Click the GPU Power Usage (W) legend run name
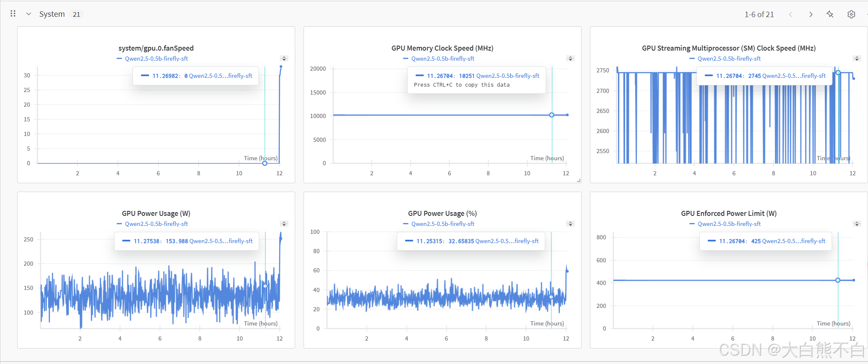Screen dimensions: 868x364 click(x=156, y=224)
